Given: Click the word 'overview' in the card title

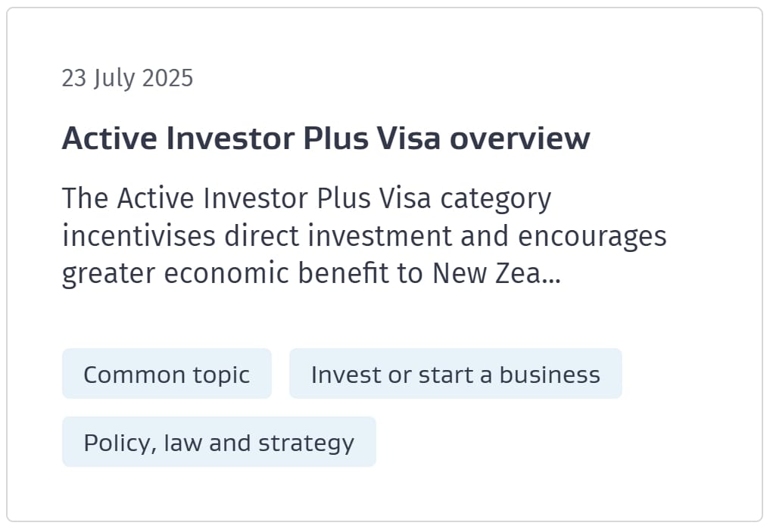Looking at the screenshot, I should tap(519, 138).
